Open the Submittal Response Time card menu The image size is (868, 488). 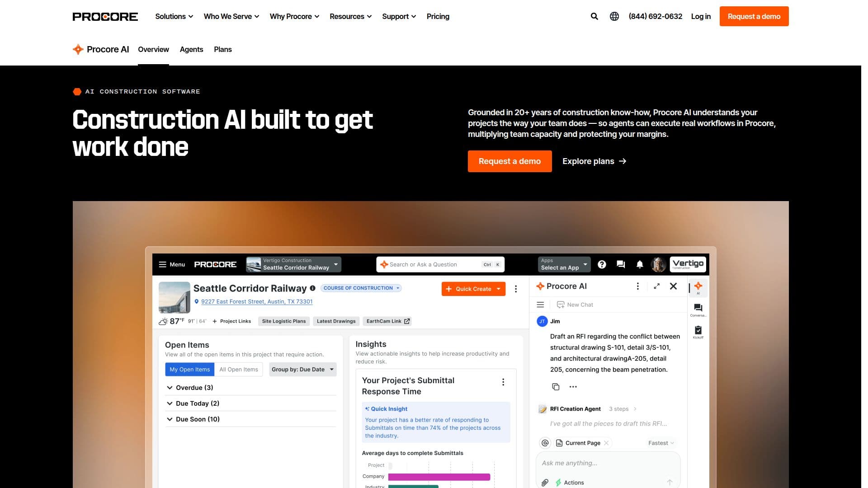(x=503, y=382)
